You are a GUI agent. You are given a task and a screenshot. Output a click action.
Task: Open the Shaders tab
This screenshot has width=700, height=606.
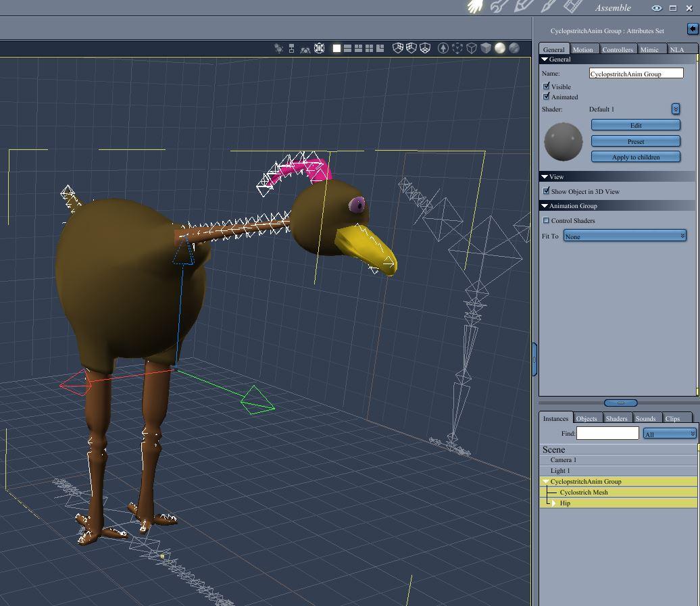[x=616, y=419]
